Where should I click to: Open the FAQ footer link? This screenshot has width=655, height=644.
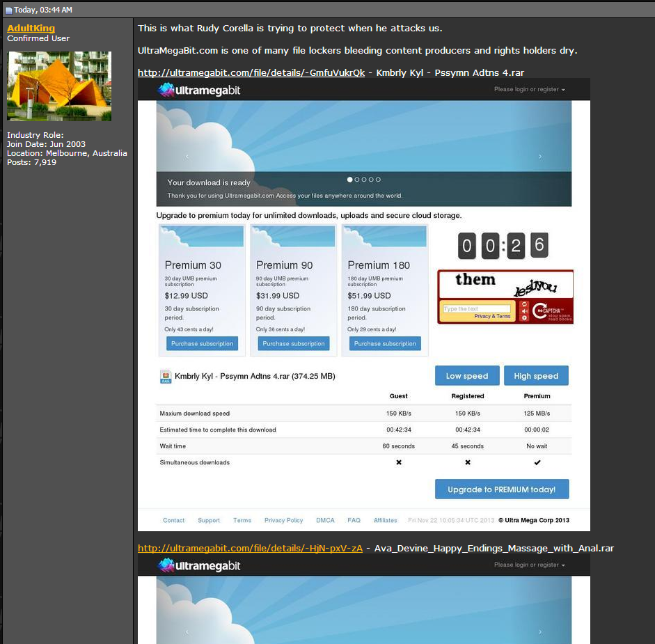pyautogui.click(x=354, y=520)
